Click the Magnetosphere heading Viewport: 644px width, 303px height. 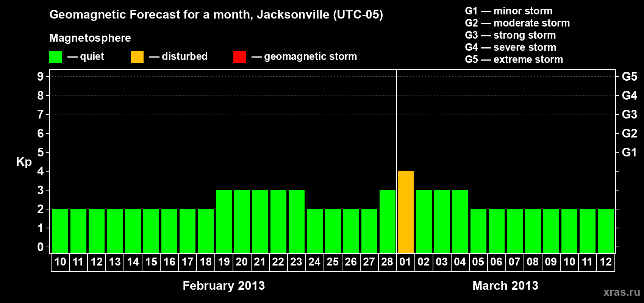90,38
